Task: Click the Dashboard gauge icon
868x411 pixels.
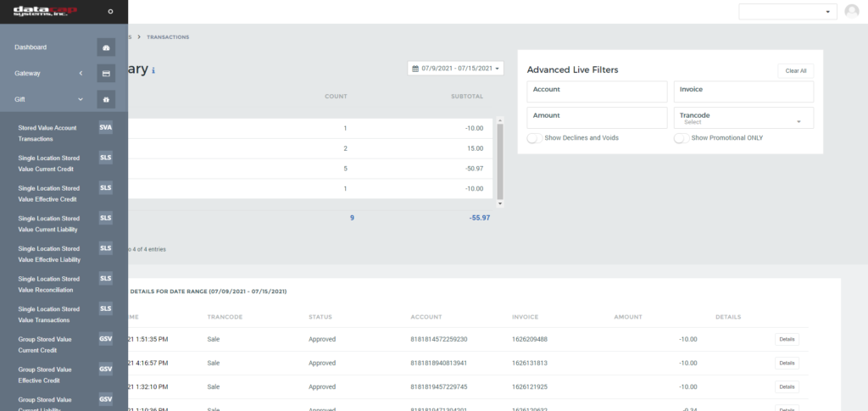Action: coord(106,47)
